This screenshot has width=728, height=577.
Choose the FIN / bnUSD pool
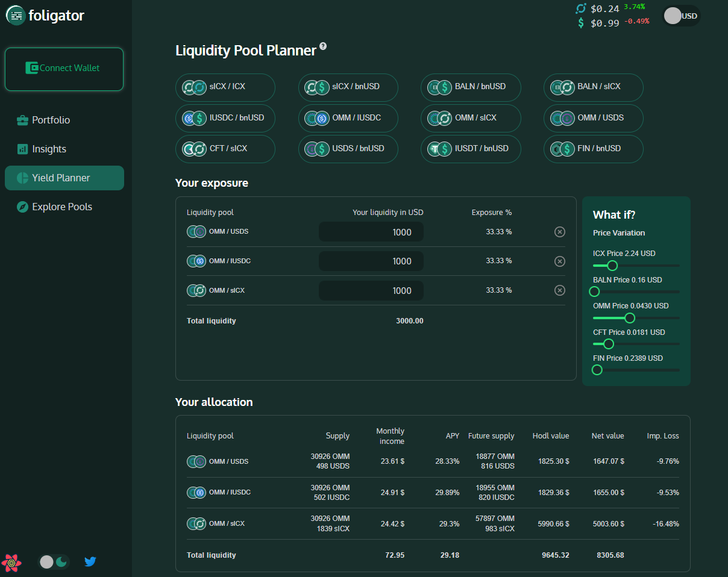point(593,149)
